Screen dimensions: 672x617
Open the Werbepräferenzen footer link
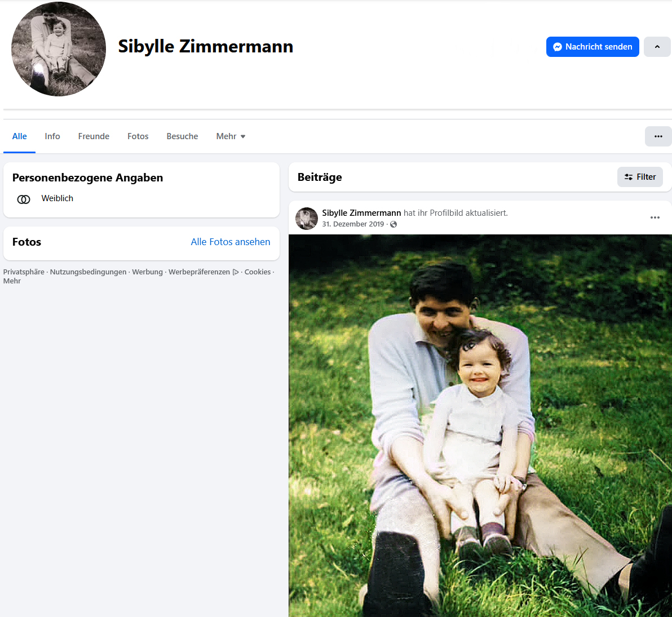[x=199, y=272]
